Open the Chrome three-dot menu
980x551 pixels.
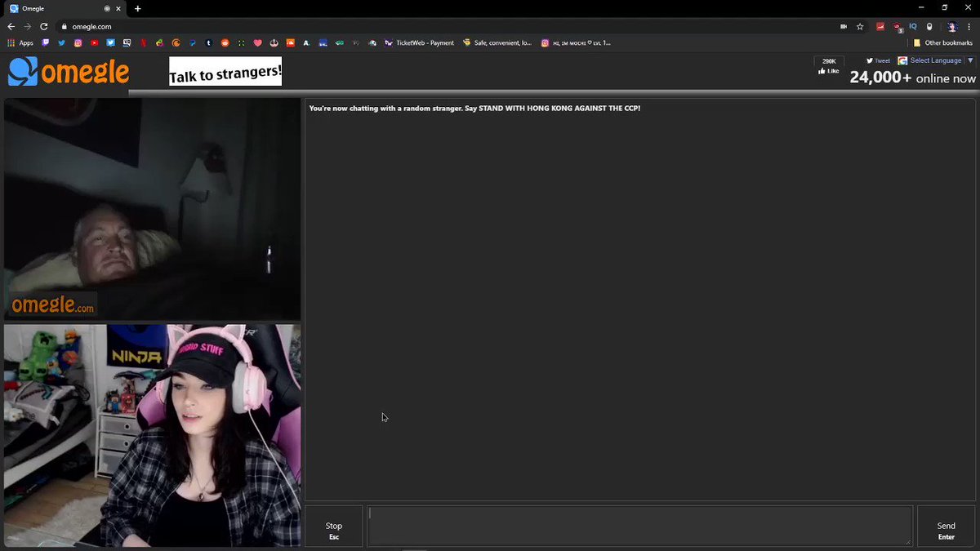pyautogui.click(x=969, y=26)
